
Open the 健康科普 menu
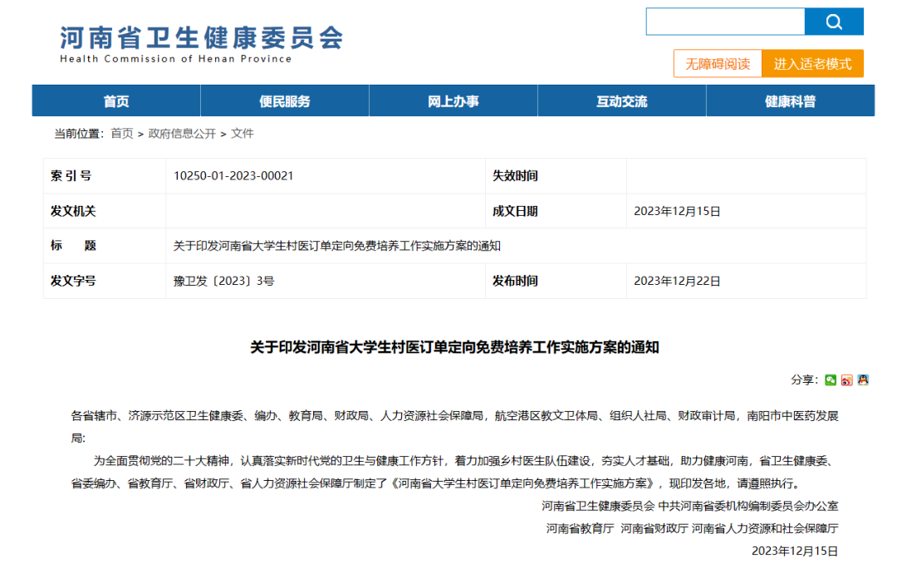(790, 100)
